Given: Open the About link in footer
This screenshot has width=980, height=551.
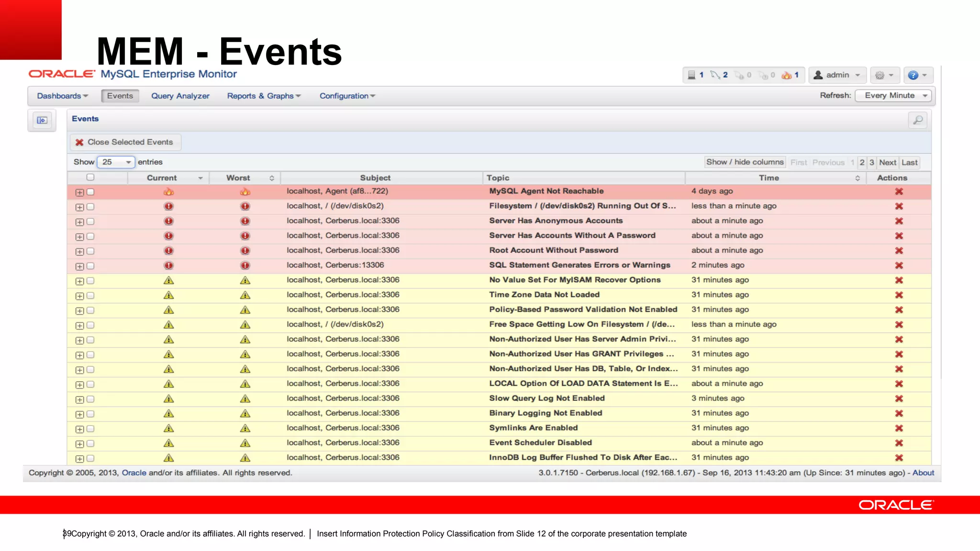Looking at the screenshot, I should [x=923, y=473].
